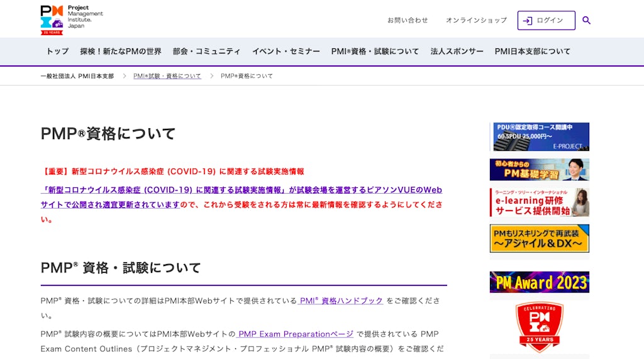
Task: Go to the オンラインショップ link
Action: pos(477,20)
